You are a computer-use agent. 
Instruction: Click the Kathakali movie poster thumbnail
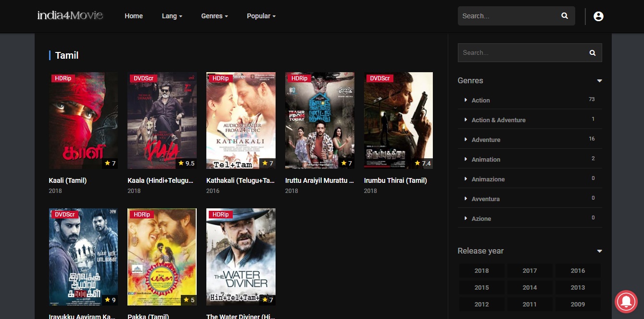240,120
